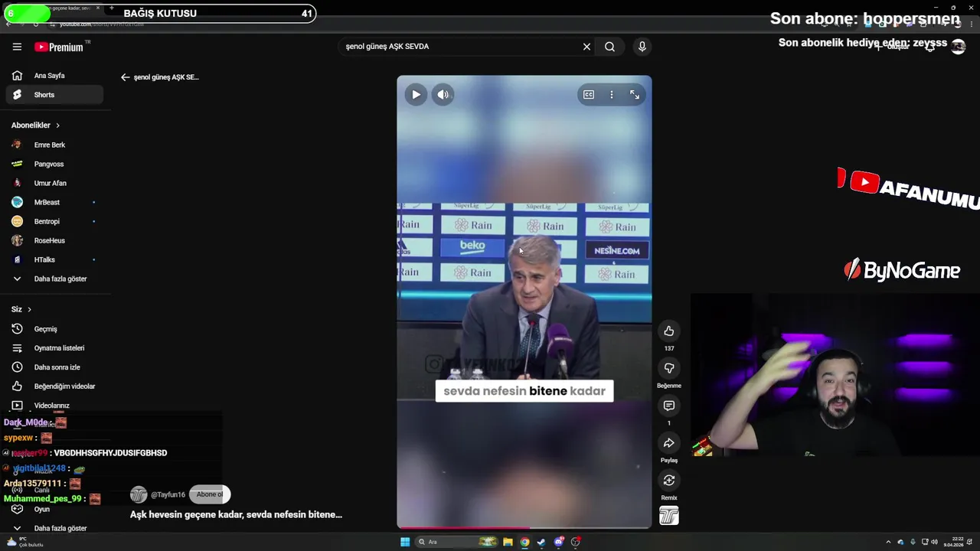Switch to Chrome on the taskbar

[524, 542]
